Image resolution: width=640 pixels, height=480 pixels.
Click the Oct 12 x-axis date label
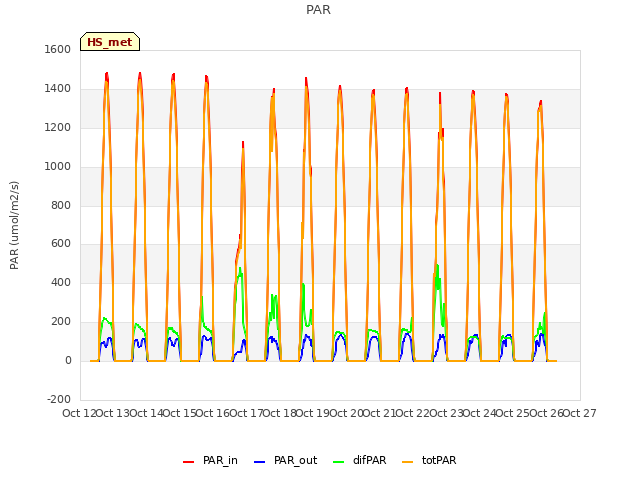pos(79,413)
